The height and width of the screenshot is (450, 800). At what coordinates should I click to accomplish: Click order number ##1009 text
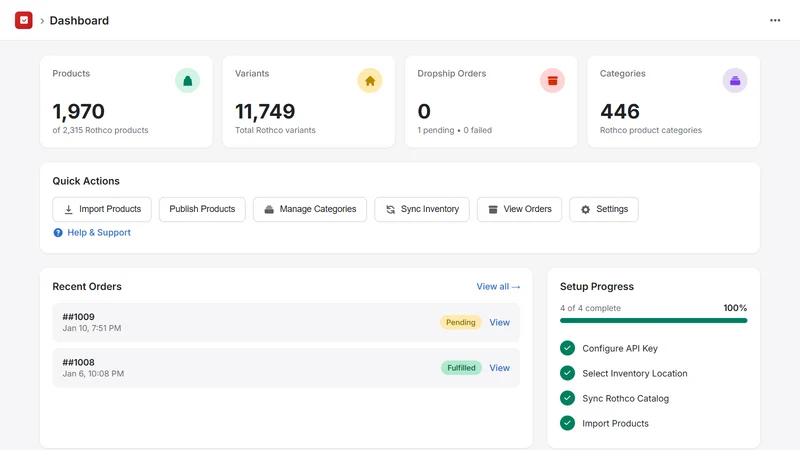coord(78,317)
